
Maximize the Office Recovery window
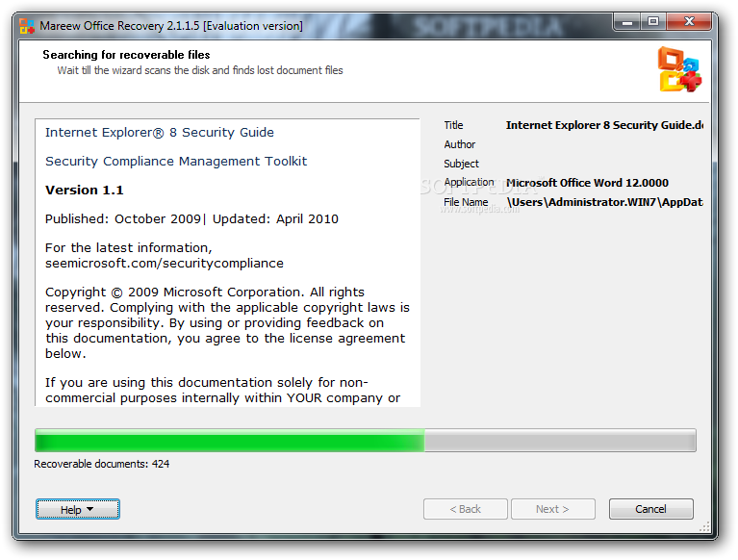click(653, 22)
